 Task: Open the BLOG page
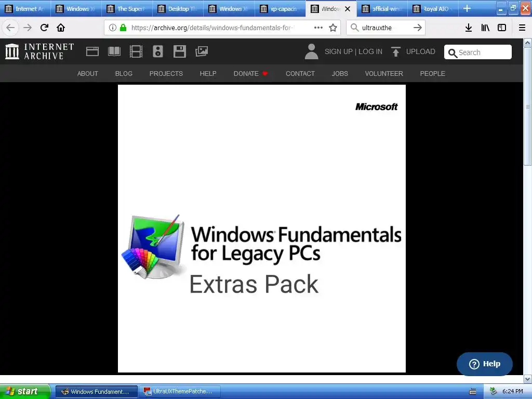coord(124,74)
